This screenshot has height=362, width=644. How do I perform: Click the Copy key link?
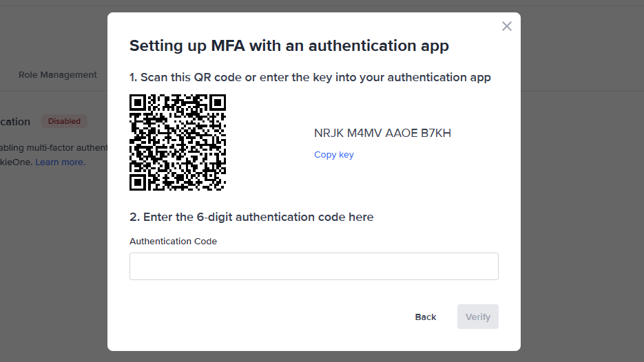334,155
